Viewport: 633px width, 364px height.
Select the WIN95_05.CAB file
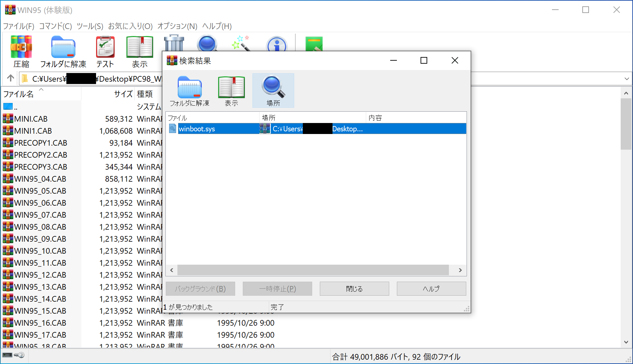[x=82, y=191]
